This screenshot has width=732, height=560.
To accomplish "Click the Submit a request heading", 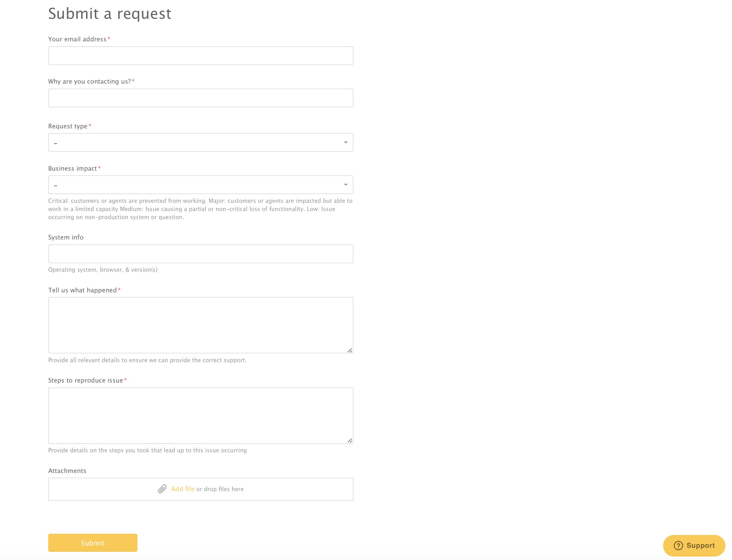I will click(110, 14).
